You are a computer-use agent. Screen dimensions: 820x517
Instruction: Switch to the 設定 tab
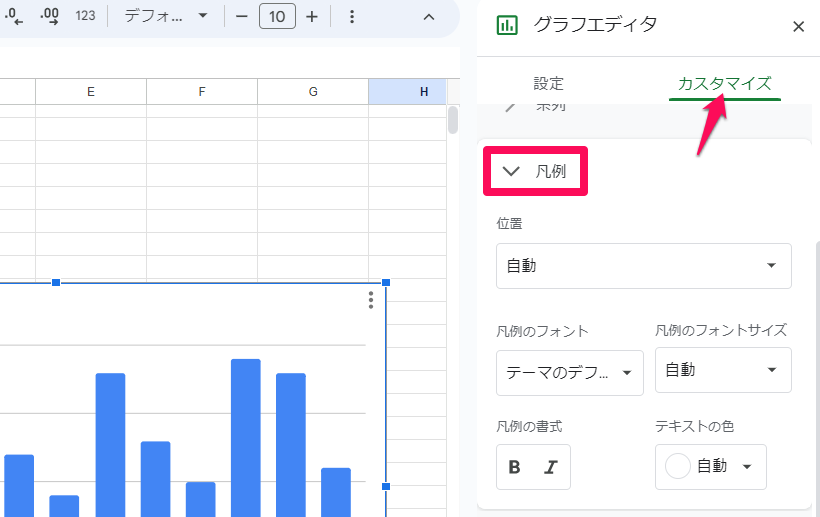548,84
